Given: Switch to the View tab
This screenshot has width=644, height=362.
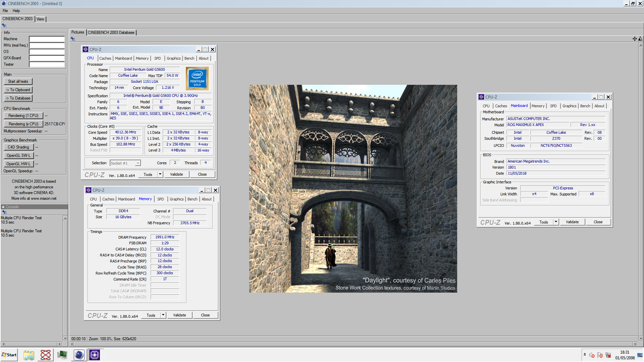Looking at the screenshot, I should 40,19.
